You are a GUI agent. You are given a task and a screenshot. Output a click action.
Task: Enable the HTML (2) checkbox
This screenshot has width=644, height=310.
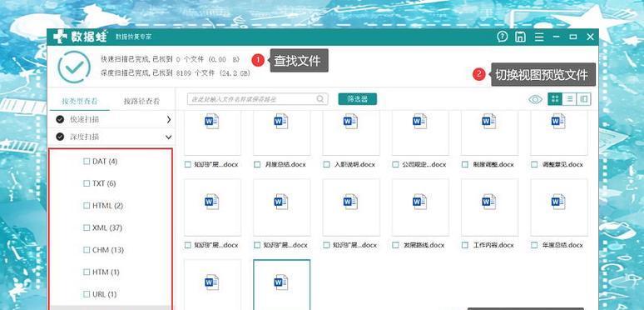87,206
